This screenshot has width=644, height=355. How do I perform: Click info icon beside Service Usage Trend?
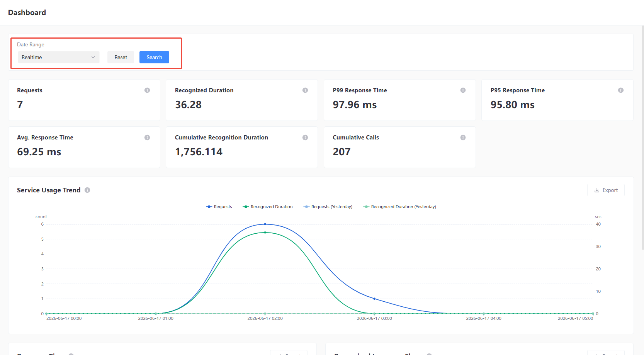click(87, 190)
